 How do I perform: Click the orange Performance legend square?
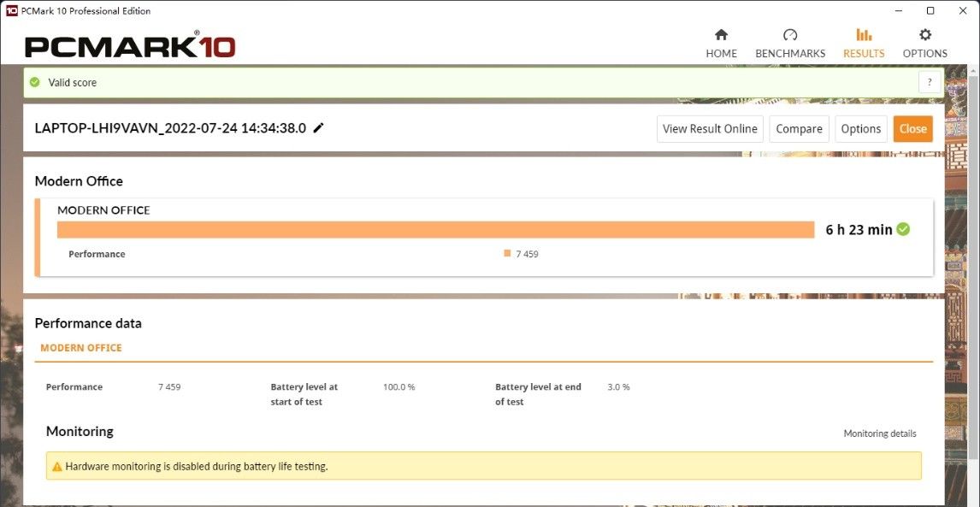[x=507, y=253]
